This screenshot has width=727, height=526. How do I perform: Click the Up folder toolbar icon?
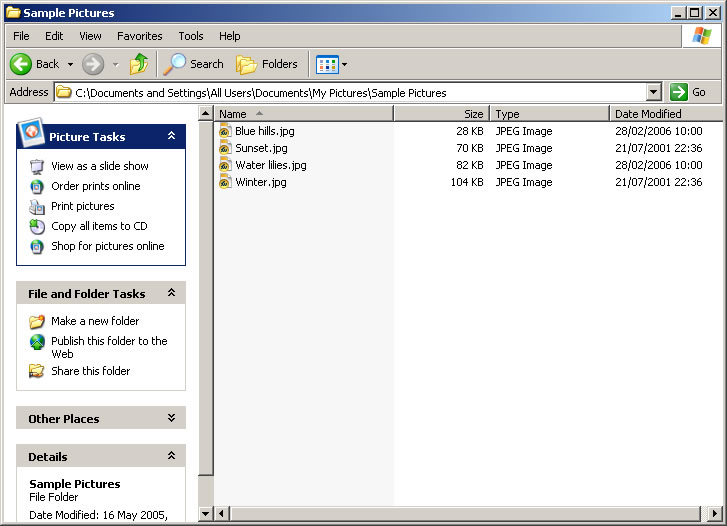139,64
